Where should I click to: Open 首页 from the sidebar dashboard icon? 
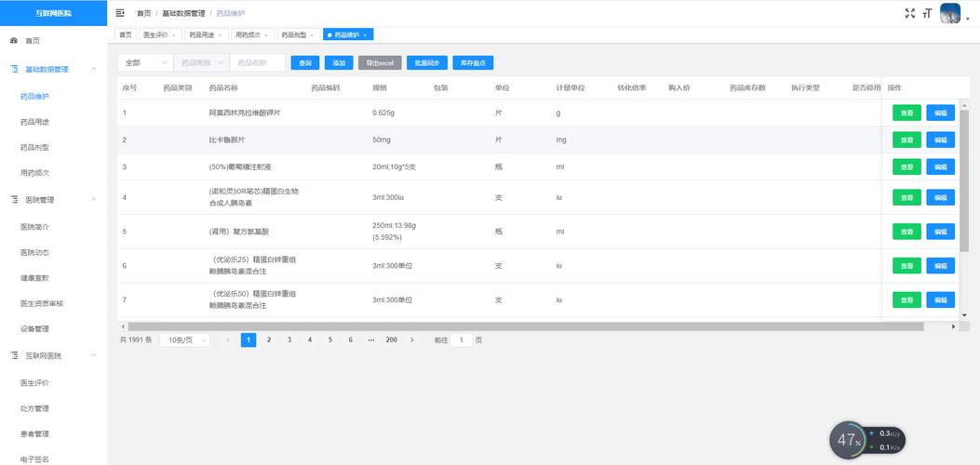click(14, 41)
